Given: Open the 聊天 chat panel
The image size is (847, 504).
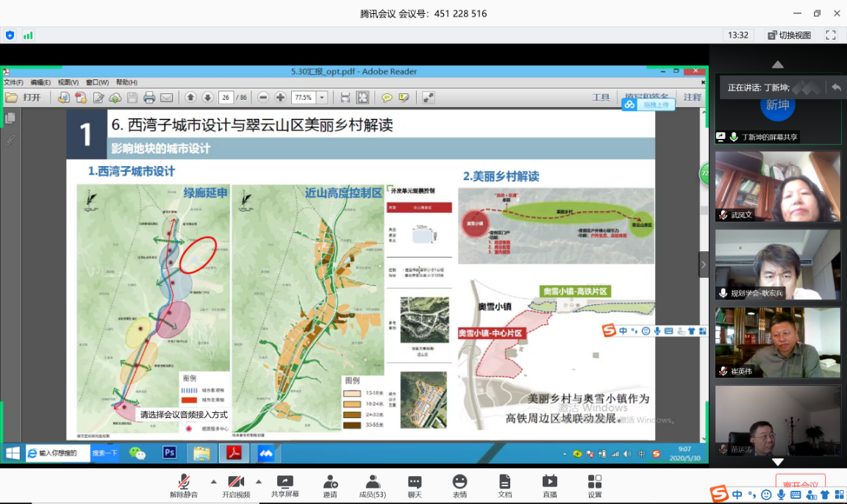Looking at the screenshot, I should (x=415, y=485).
